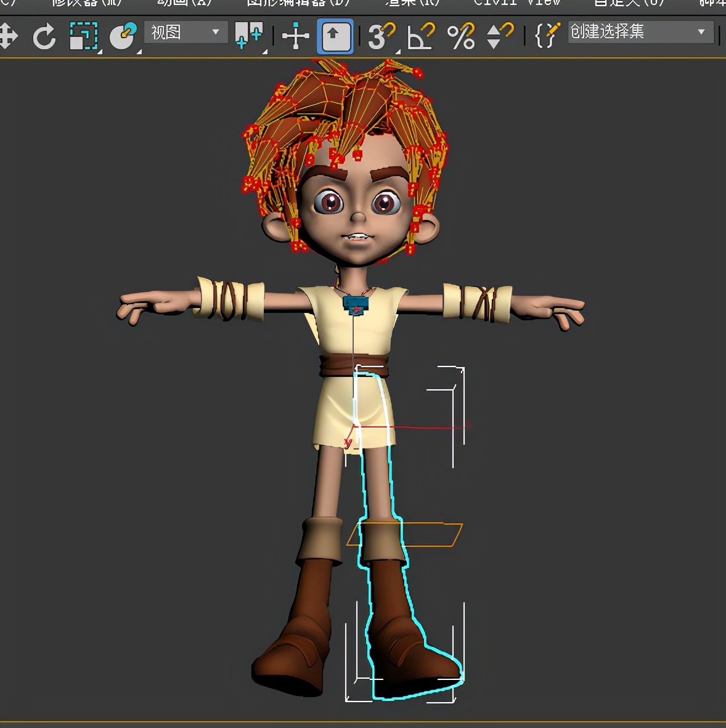This screenshot has width=726, height=728.
Task: Toggle Angle Snap
Action: tap(421, 36)
